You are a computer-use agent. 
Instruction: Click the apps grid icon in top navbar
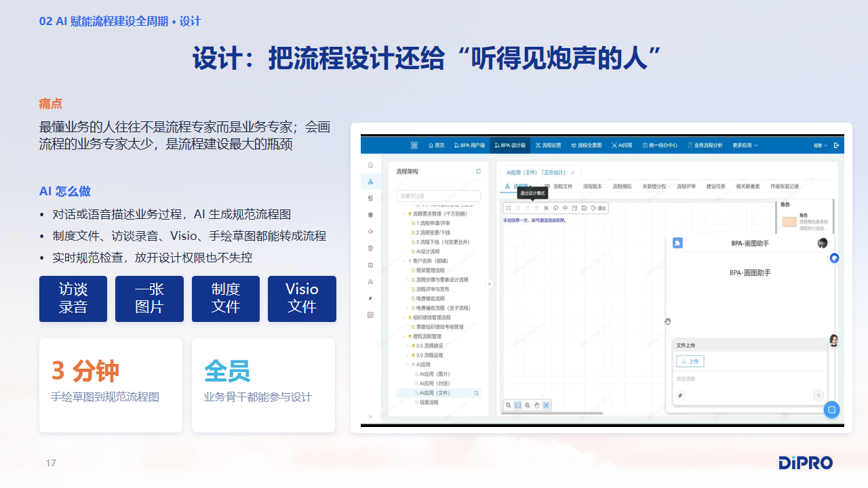tap(414, 145)
